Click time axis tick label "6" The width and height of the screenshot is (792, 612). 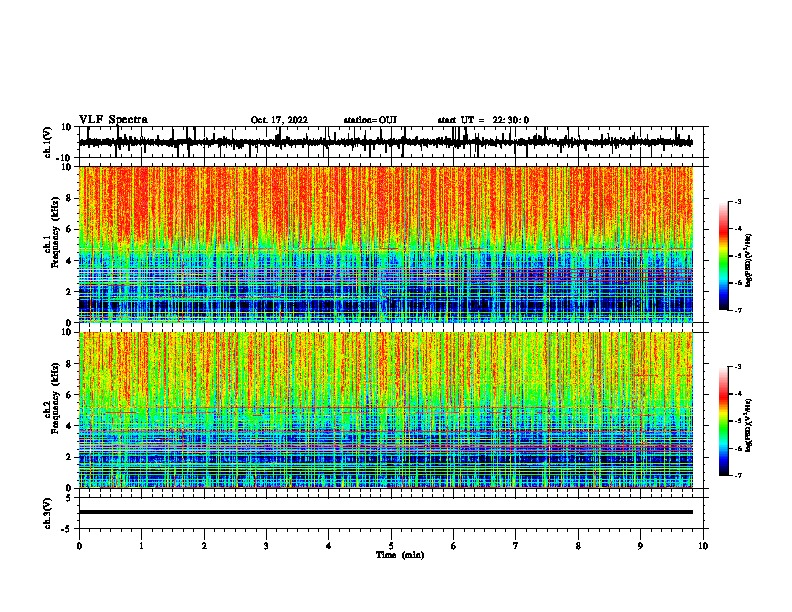coord(454,546)
